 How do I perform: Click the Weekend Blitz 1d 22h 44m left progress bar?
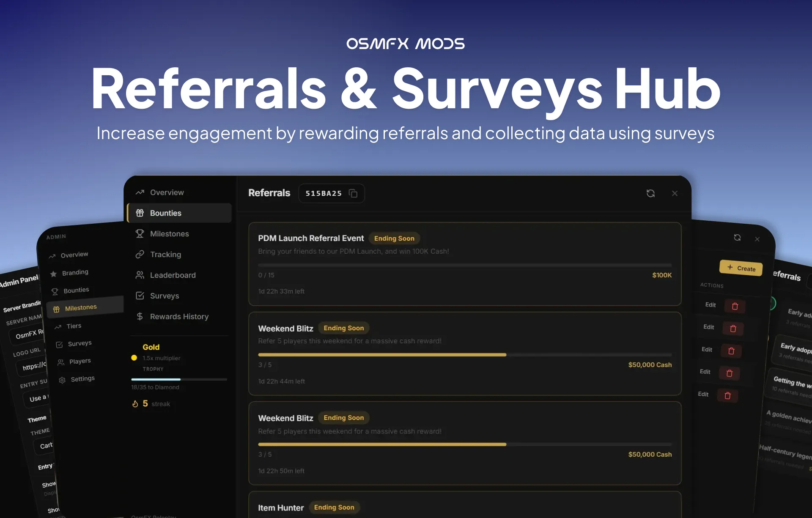click(x=465, y=355)
